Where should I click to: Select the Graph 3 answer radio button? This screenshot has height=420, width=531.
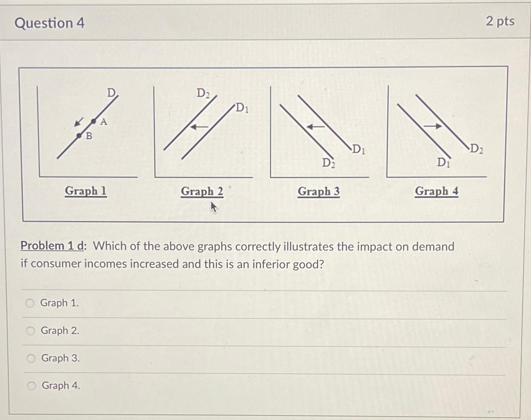31,358
